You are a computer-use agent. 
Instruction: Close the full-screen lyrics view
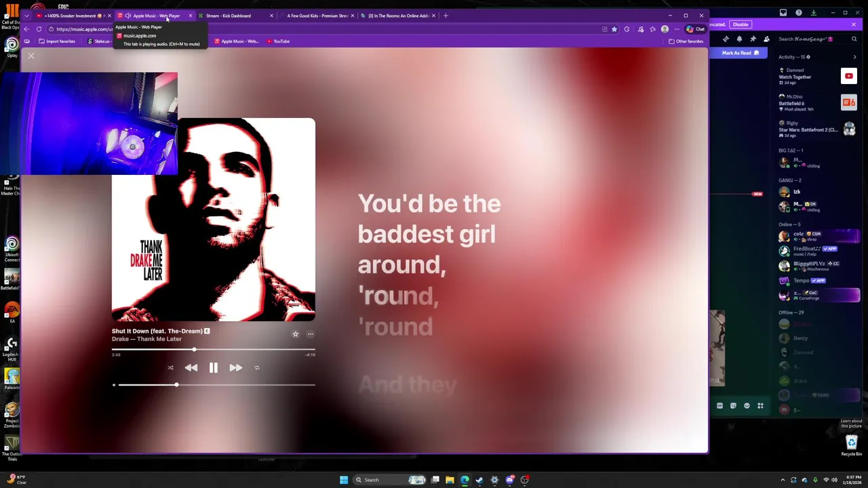[31, 56]
